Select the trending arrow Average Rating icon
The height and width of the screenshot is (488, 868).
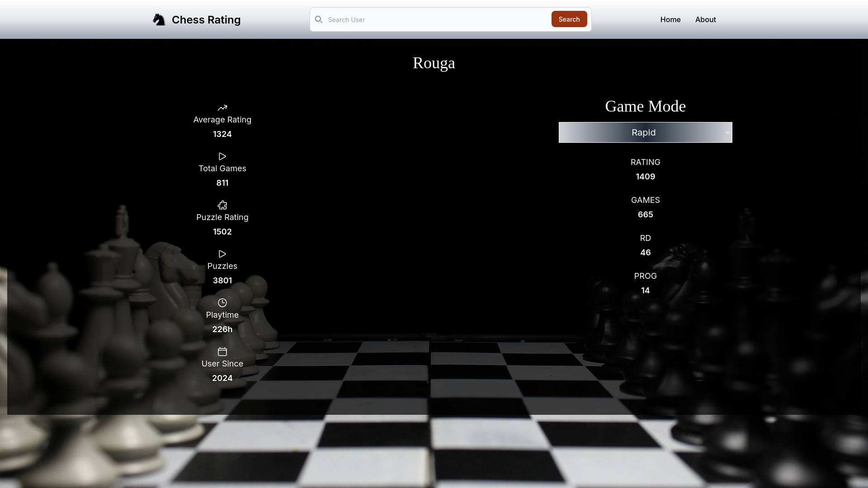(222, 108)
